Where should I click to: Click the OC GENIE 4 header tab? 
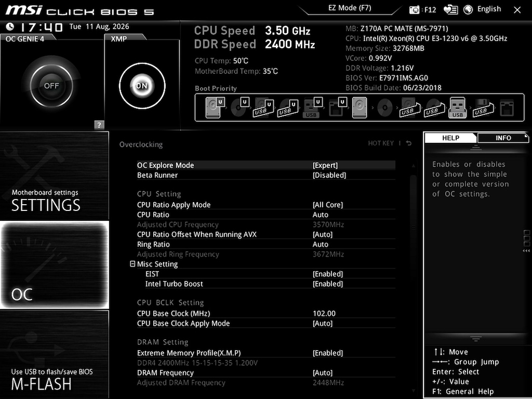pos(25,38)
